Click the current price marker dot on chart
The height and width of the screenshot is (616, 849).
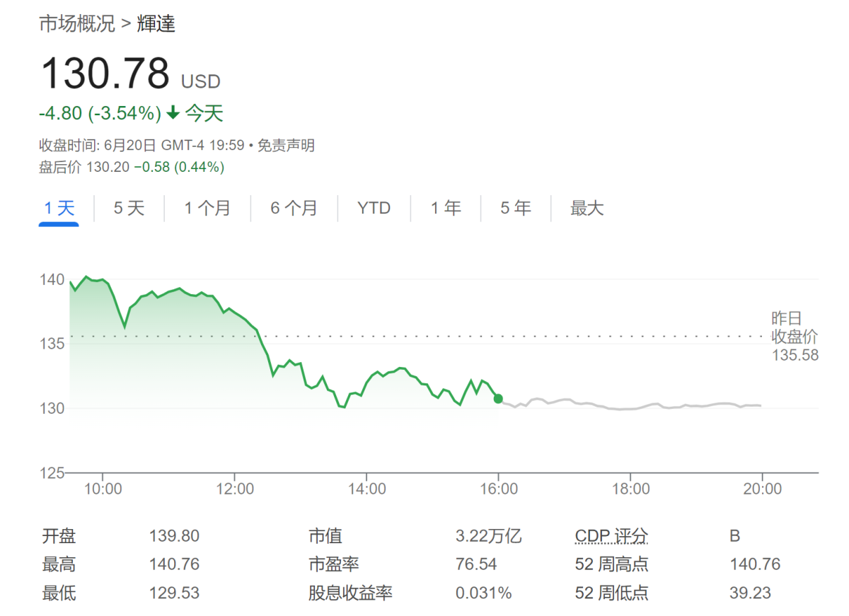tap(498, 398)
